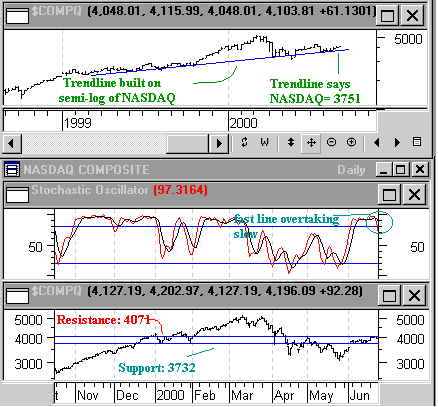Open NASDAQ COMPOSITE window menu icon
This screenshot has height=407, width=438.
(12, 169)
